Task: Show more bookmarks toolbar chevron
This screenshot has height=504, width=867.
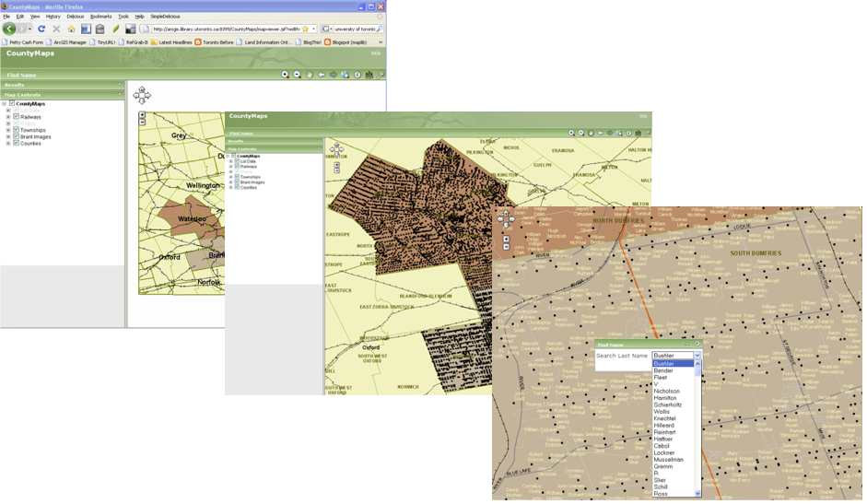Action: click(x=381, y=42)
